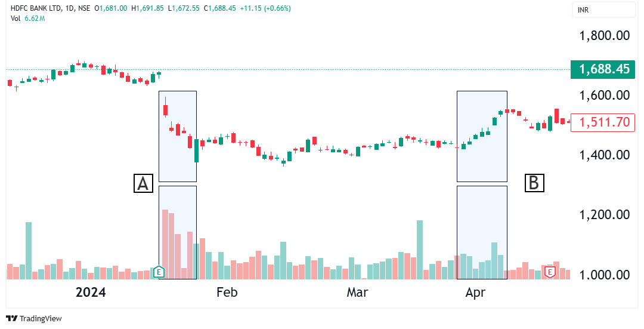The image size is (644, 329).
Task: Click the 2024 year label on time axis
Action: coord(91,293)
